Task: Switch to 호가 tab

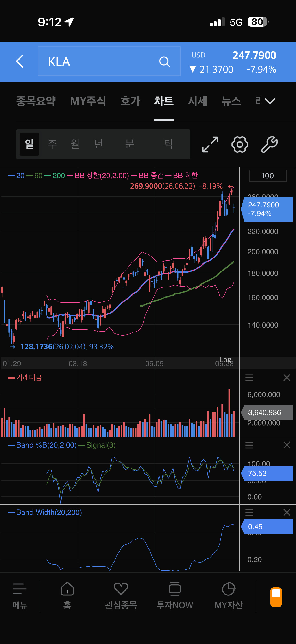Action: pyautogui.click(x=130, y=101)
